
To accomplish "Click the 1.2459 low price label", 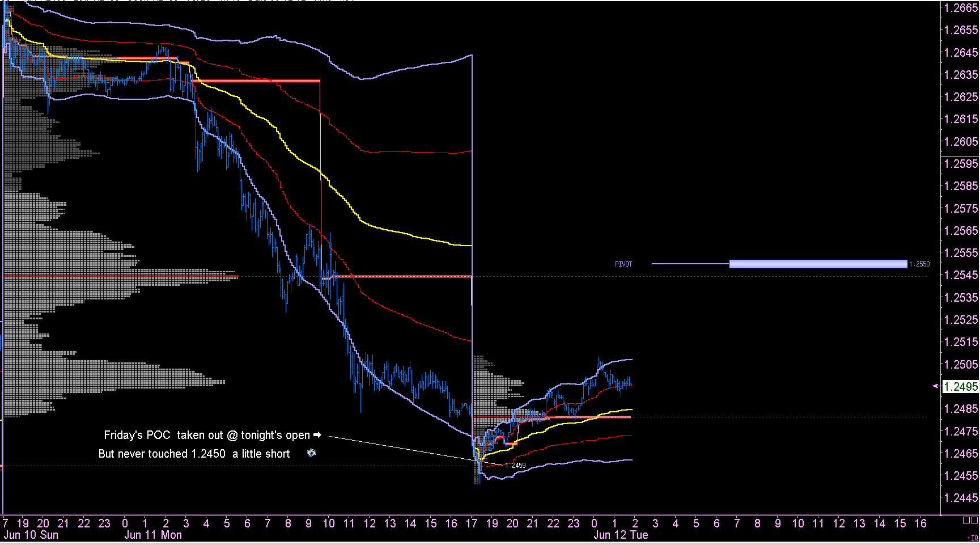I will click(515, 466).
